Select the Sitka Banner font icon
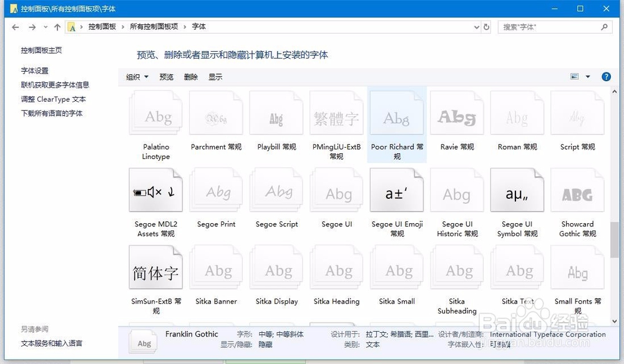Screen dimensions: 624x364 pos(216,267)
